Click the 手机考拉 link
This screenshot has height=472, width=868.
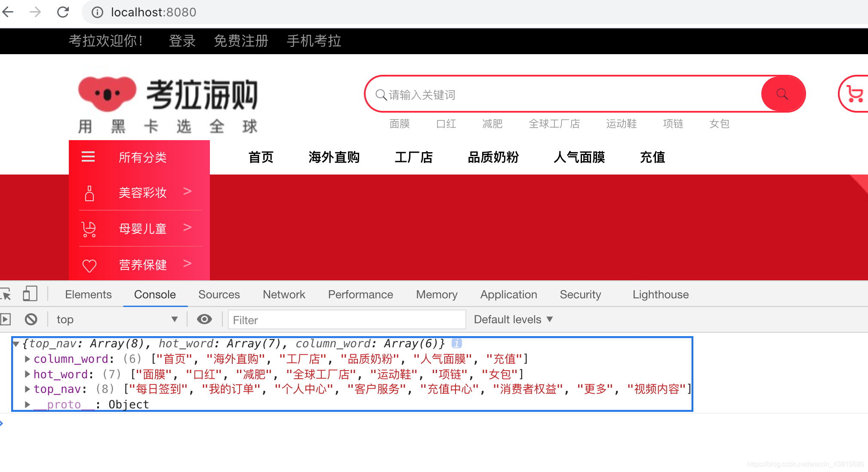[314, 41]
